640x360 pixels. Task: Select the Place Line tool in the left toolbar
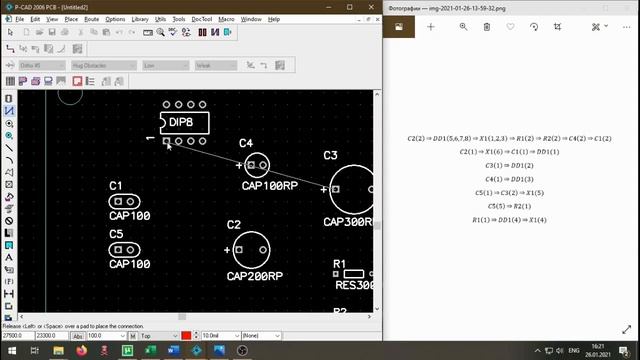point(9,148)
